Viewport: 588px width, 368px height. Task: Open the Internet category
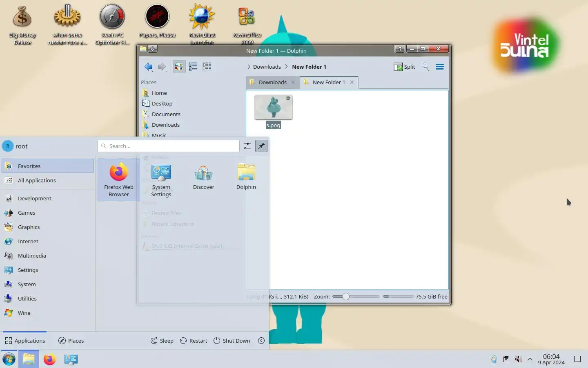click(x=48, y=241)
